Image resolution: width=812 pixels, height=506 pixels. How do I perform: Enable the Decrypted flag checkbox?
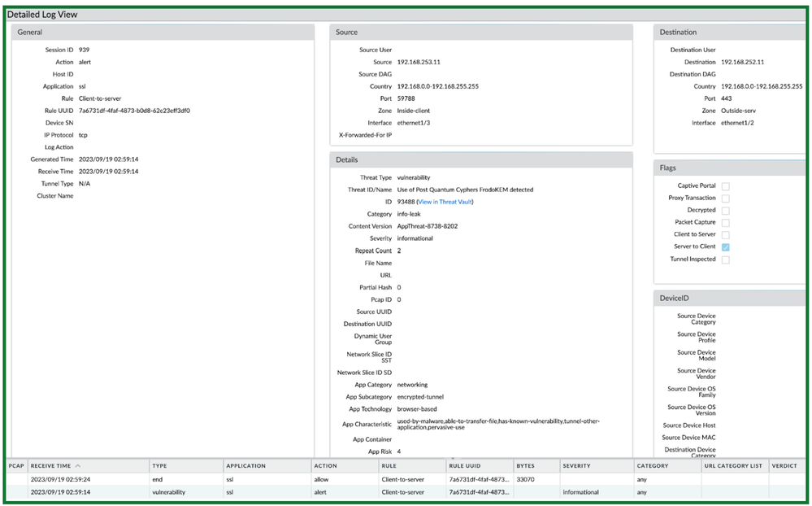click(725, 211)
